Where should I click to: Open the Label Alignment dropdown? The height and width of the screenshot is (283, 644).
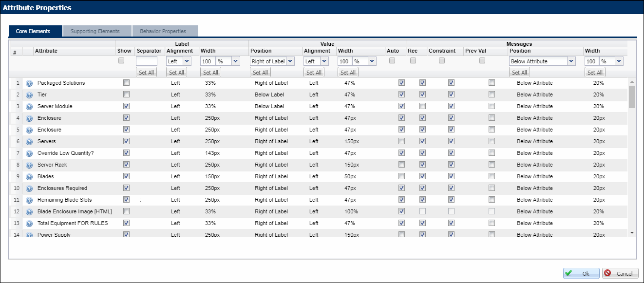[179, 61]
